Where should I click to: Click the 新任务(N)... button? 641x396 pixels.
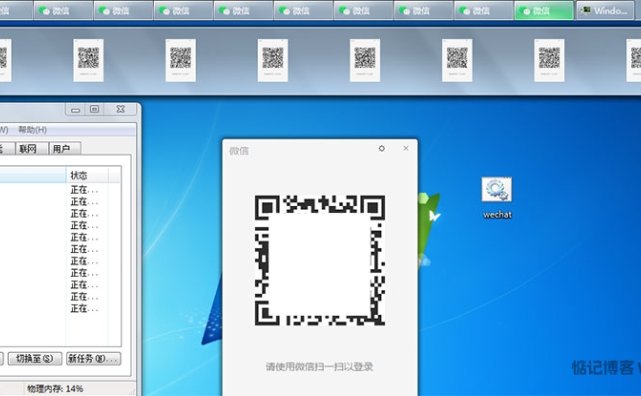[94, 358]
